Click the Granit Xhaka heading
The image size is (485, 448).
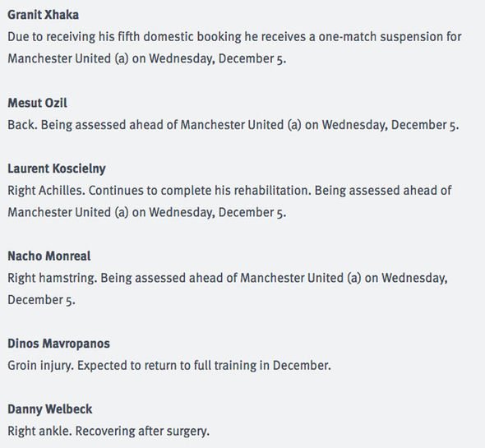[43, 15]
